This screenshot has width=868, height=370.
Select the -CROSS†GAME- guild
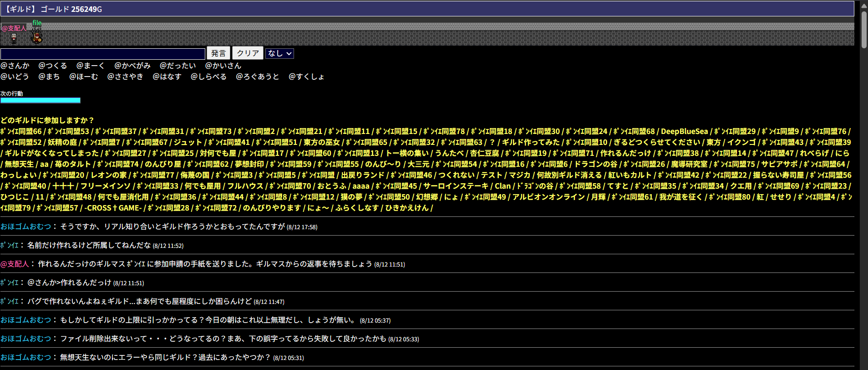[x=113, y=208]
